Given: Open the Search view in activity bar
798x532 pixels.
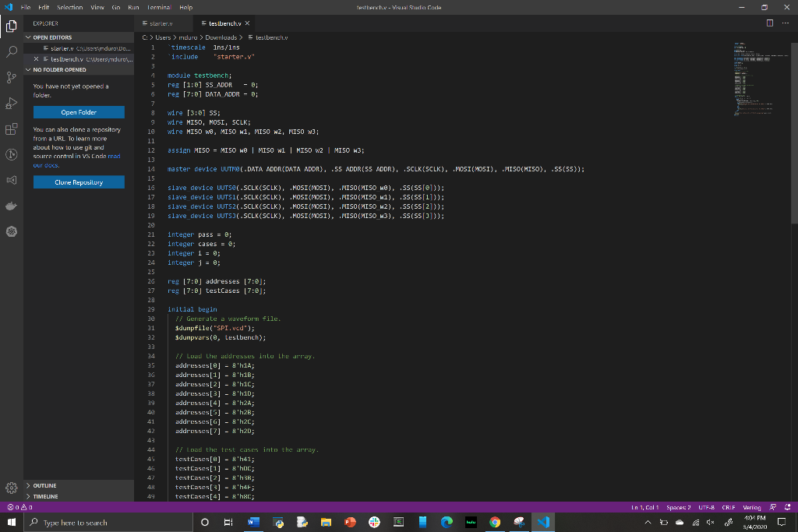Looking at the screenshot, I should coord(12,51).
